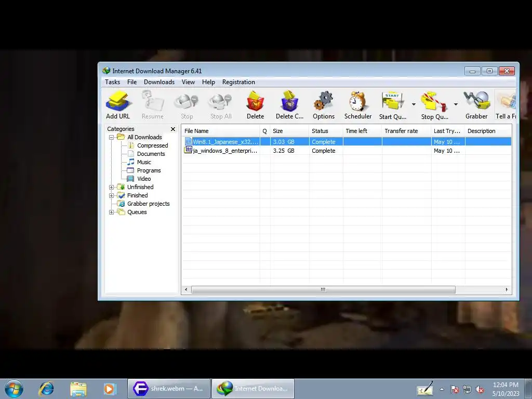The image size is (532, 399).
Task: Open the Tasks menu
Action: (x=112, y=82)
